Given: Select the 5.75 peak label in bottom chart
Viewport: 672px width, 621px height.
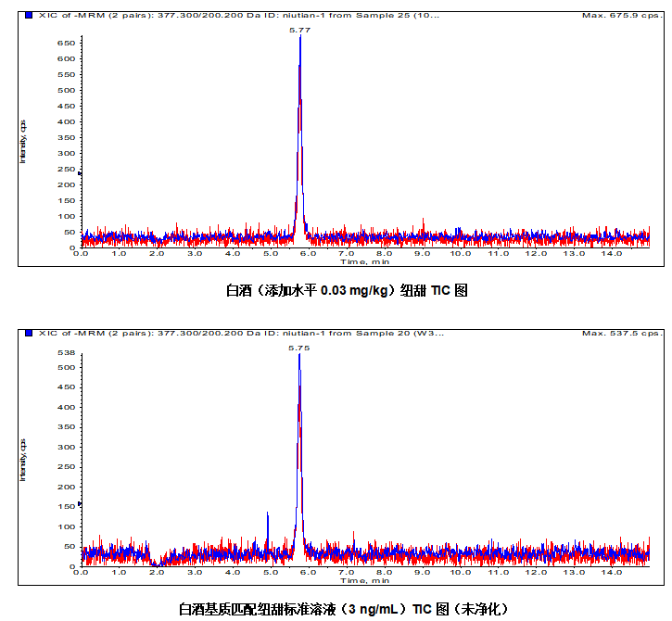Looking at the screenshot, I should click(x=299, y=348).
